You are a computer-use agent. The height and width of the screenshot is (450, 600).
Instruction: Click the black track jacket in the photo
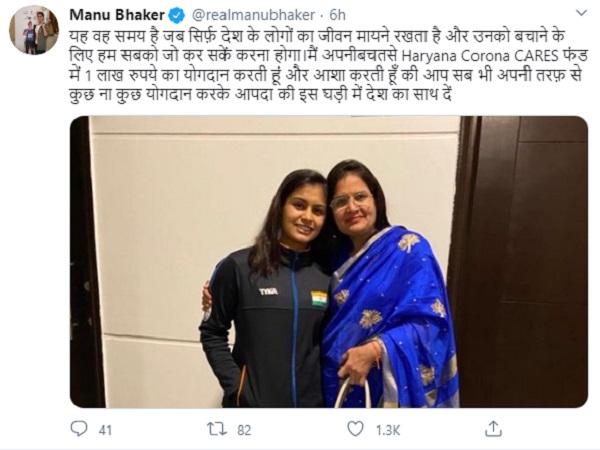[265, 340]
